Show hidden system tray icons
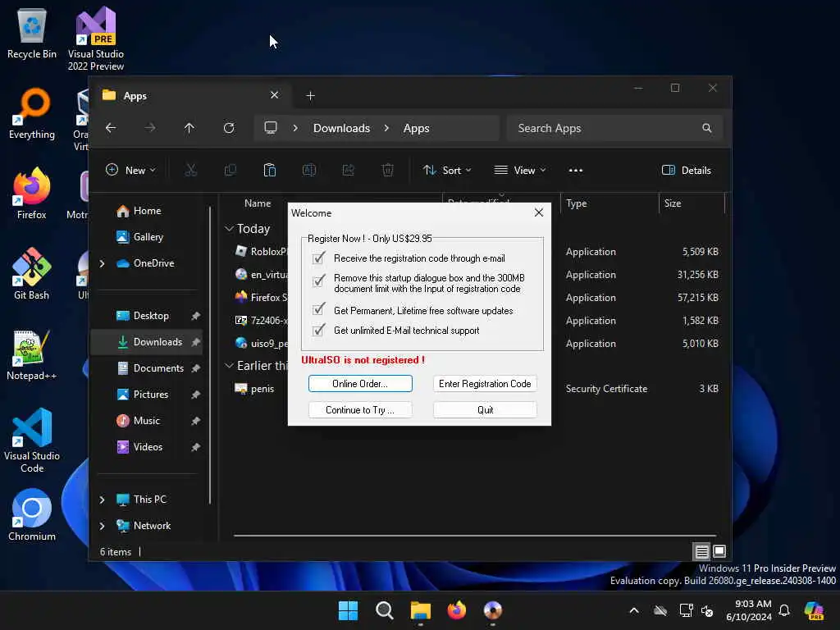Screen dimensions: 840x630 pyautogui.click(x=634, y=610)
